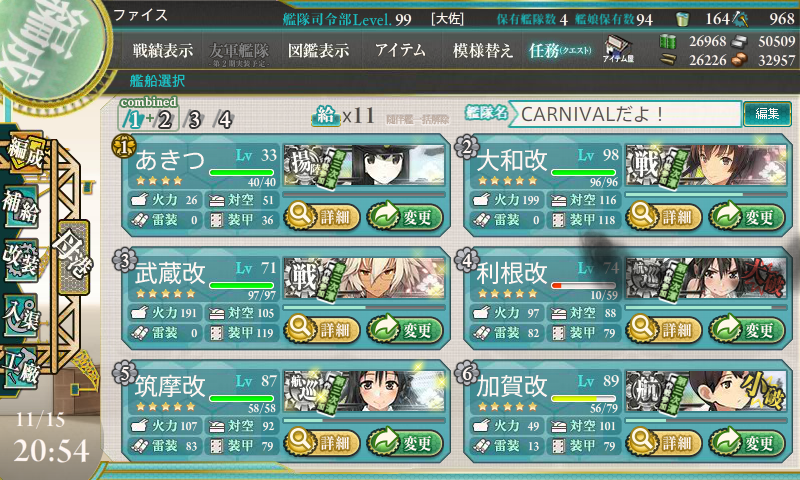Open the 改装 remodel sidebar icon
The image size is (800, 480).
(20, 260)
